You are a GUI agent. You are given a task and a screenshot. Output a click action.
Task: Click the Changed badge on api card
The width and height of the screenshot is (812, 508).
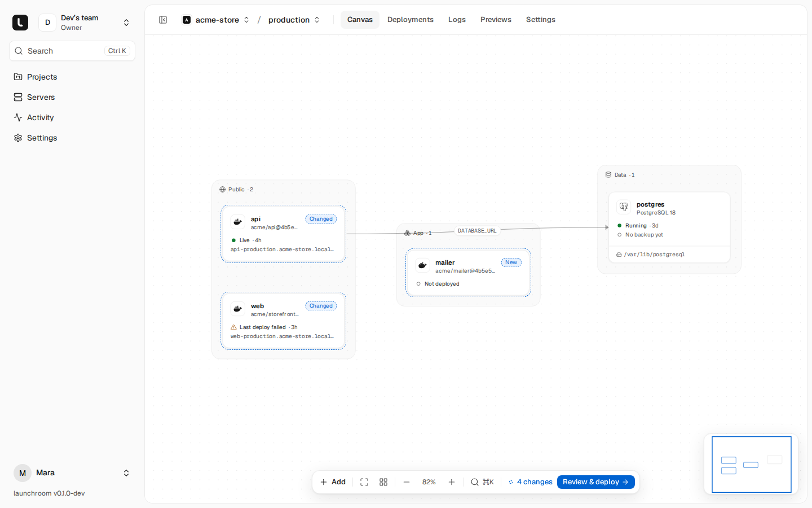pos(321,219)
